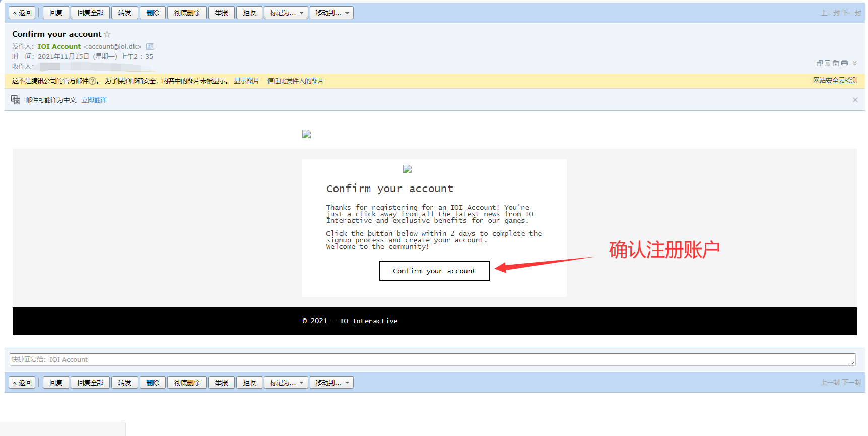This screenshot has height=436, width=868.
Task: Click the quick reply input field
Action: pos(432,359)
